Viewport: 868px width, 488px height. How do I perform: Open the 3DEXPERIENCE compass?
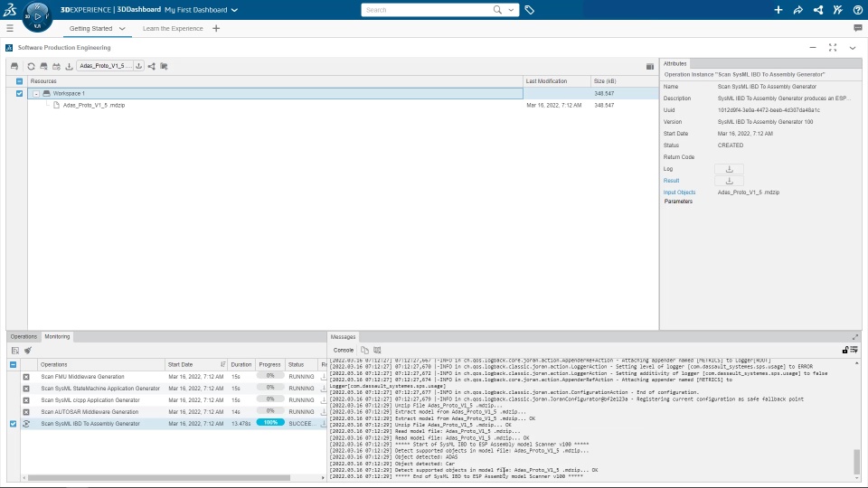pos(37,16)
